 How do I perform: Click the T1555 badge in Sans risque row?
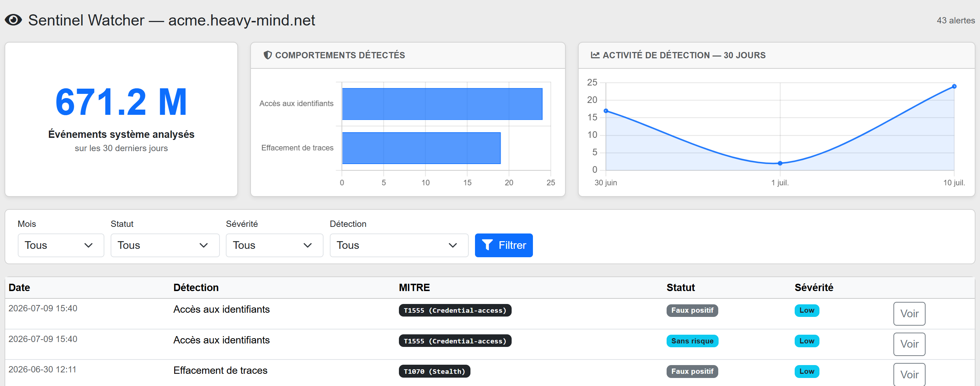click(455, 341)
